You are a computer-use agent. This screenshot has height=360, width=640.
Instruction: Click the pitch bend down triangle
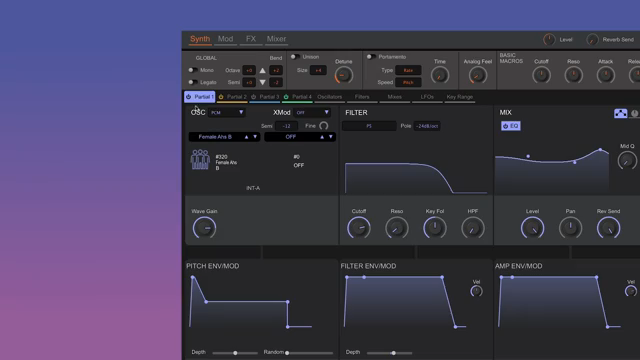tap(262, 82)
